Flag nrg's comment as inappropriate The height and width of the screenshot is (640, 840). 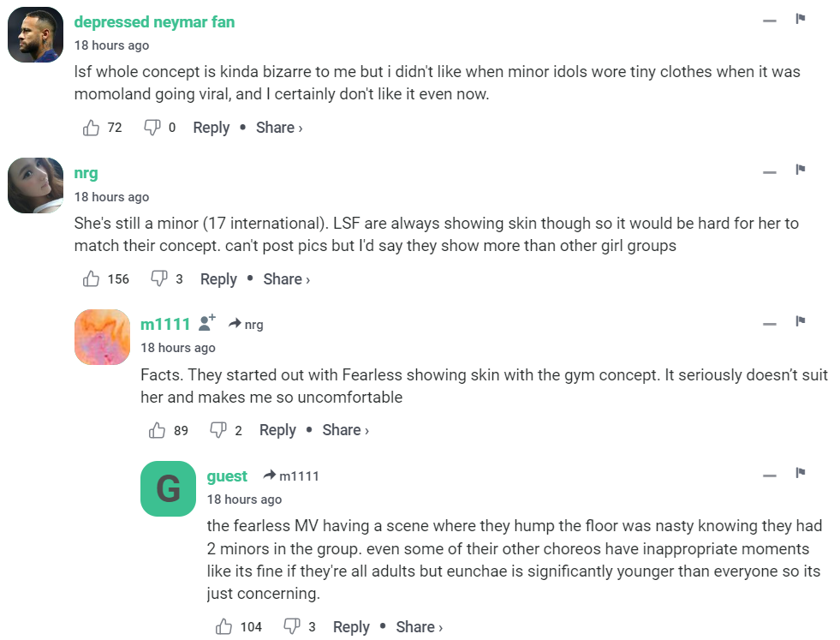(x=801, y=170)
